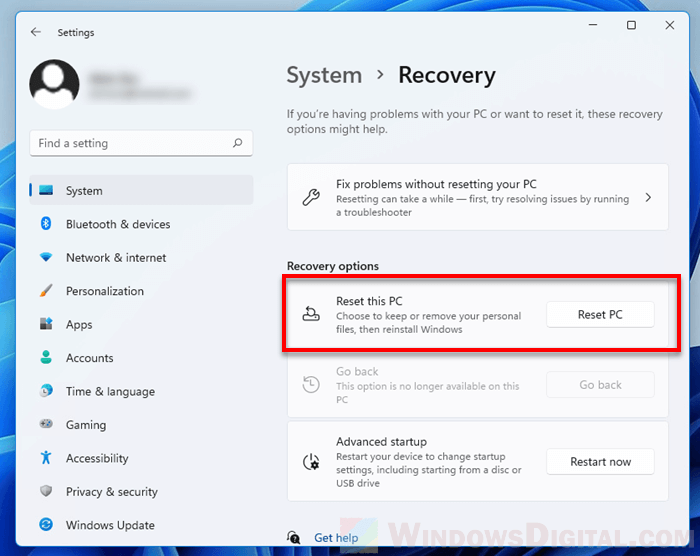700x556 pixels.
Task: Click the Advanced startup power icon
Action: tap(311, 462)
